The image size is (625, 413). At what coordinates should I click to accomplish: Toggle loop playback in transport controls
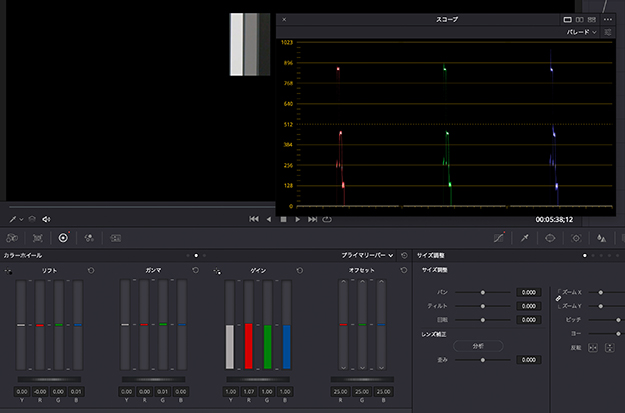pos(327,219)
